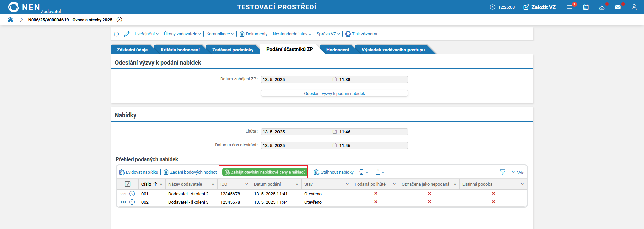The height and width of the screenshot is (229, 644).
Task: Click Založit VZ button
Action: click(540, 7)
